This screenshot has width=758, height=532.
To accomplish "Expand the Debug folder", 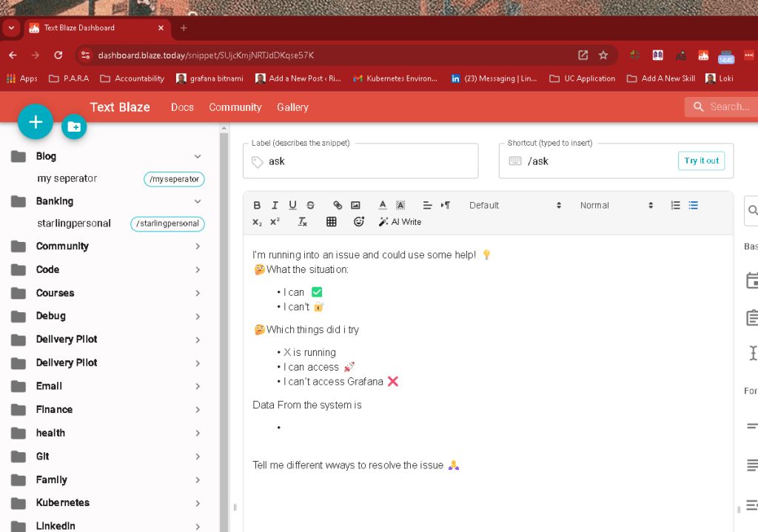I will [197, 317].
